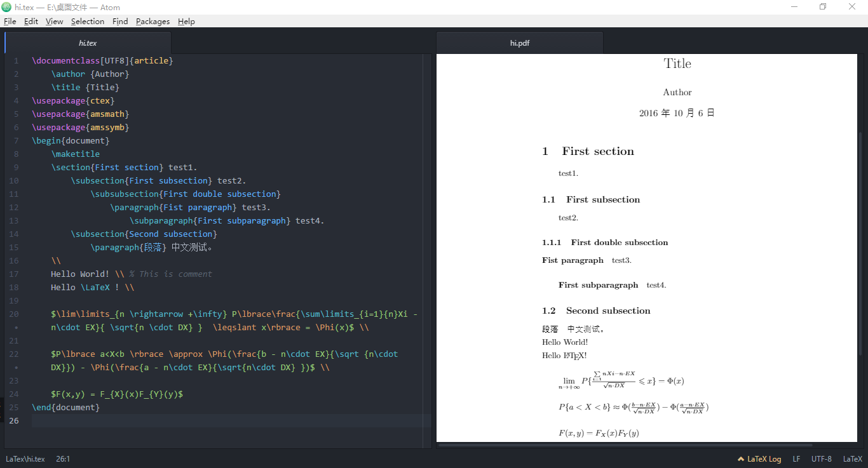Click the 'Title' heading in the PDF preview
Viewport: 868px width, 468px height.
click(x=677, y=64)
